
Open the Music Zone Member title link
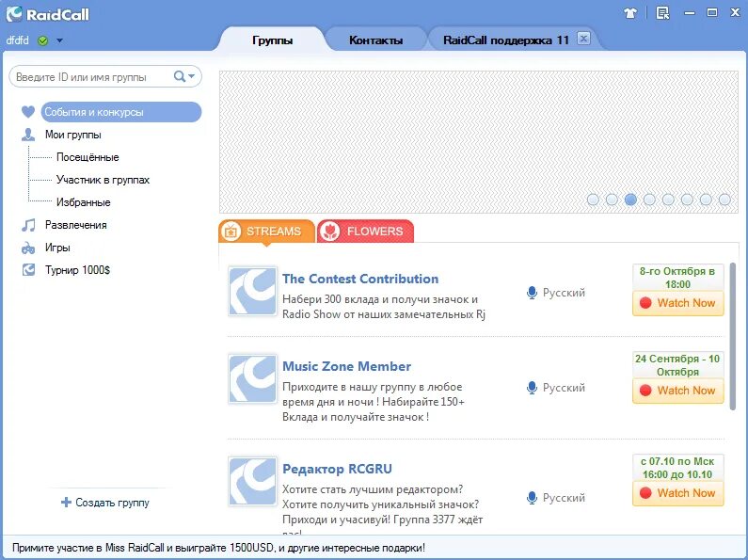pyautogui.click(x=347, y=366)
